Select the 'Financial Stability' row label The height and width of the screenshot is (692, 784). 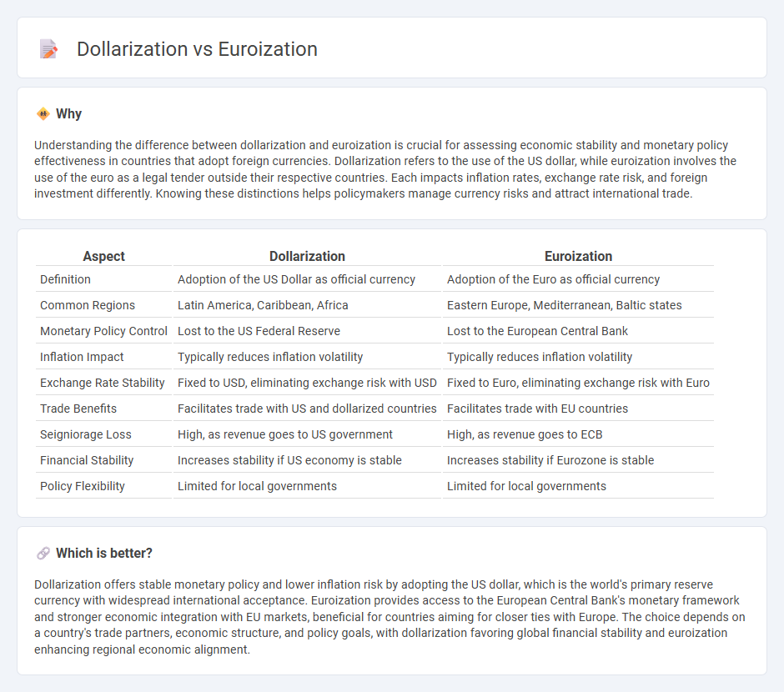pos(87,460)
